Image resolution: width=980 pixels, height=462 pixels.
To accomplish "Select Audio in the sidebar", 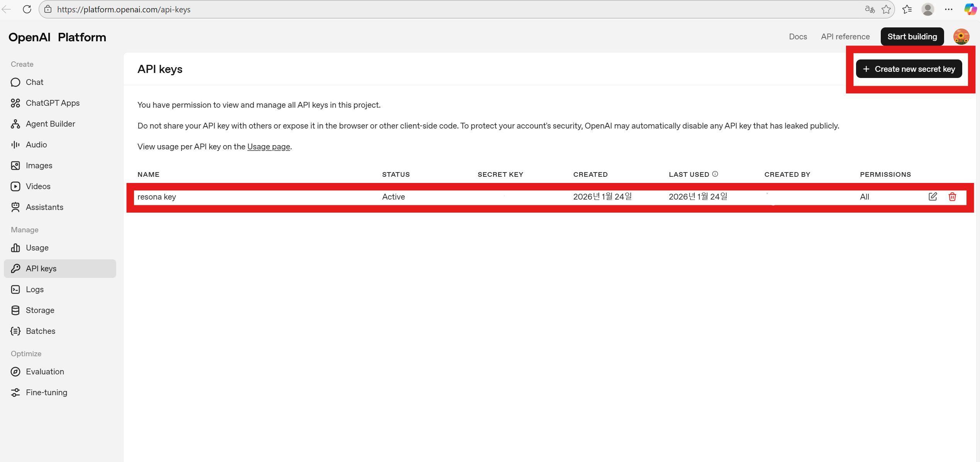I will 60,145.
